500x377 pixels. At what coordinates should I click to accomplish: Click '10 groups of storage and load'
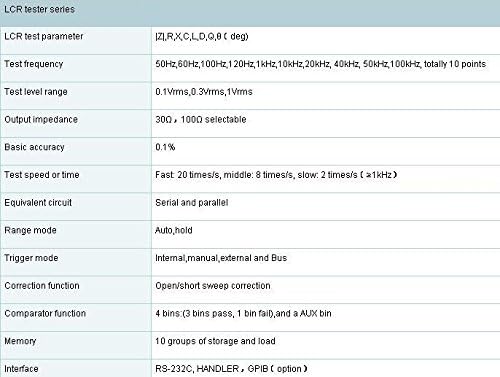(215, 341)
